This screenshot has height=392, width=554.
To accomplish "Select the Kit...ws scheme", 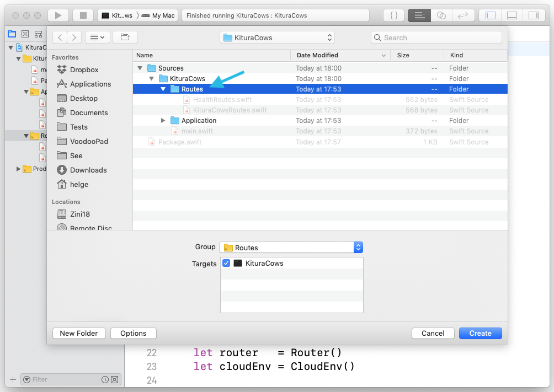I will tap(118, 15).
